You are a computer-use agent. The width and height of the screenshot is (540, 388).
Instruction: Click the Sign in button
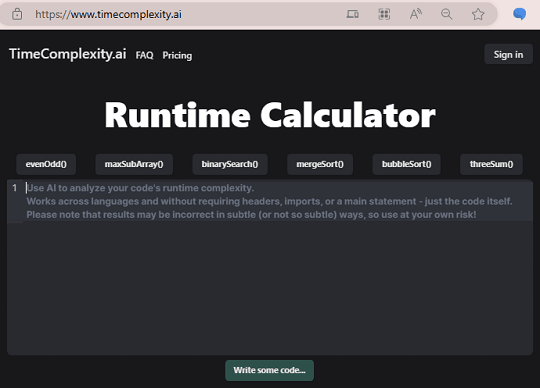pos(508,54)
